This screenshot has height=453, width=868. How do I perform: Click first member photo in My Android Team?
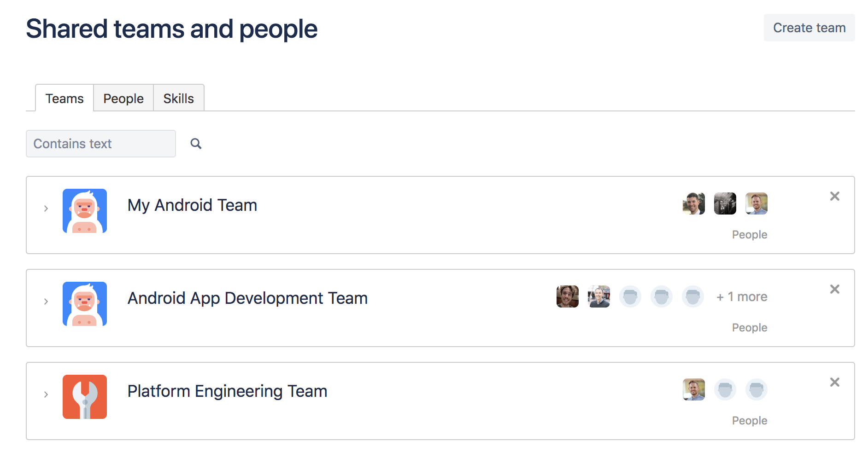693,203
